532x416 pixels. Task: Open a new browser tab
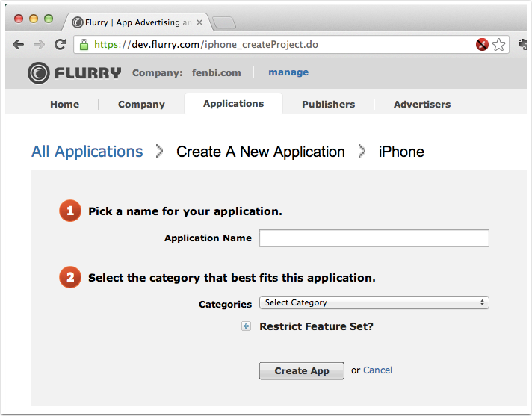[223, 22]
